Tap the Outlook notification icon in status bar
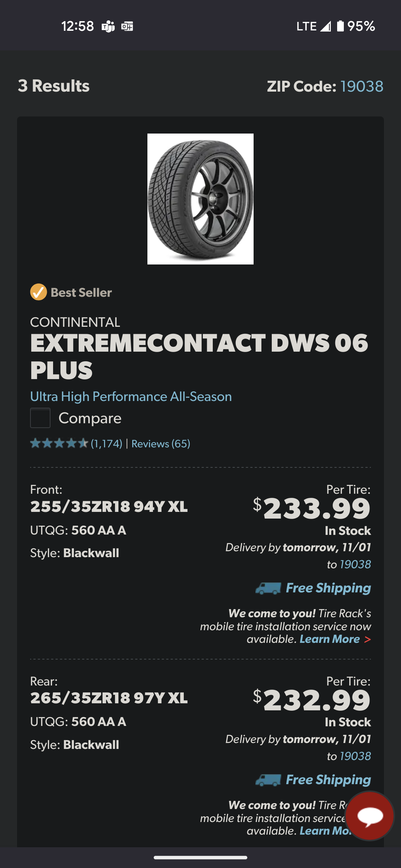 127,26
